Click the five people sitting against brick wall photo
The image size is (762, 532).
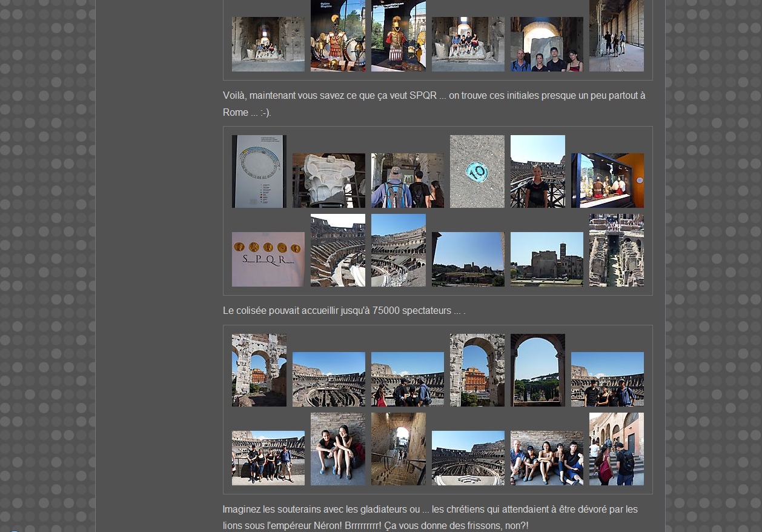click(x=546, y=458)
